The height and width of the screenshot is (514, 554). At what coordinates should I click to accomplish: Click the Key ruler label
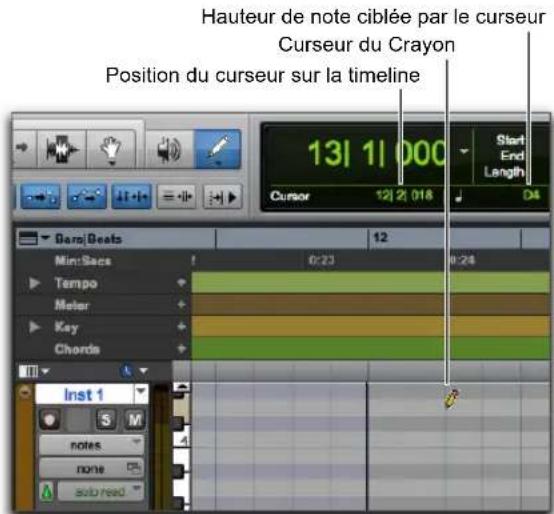(66, 327)
